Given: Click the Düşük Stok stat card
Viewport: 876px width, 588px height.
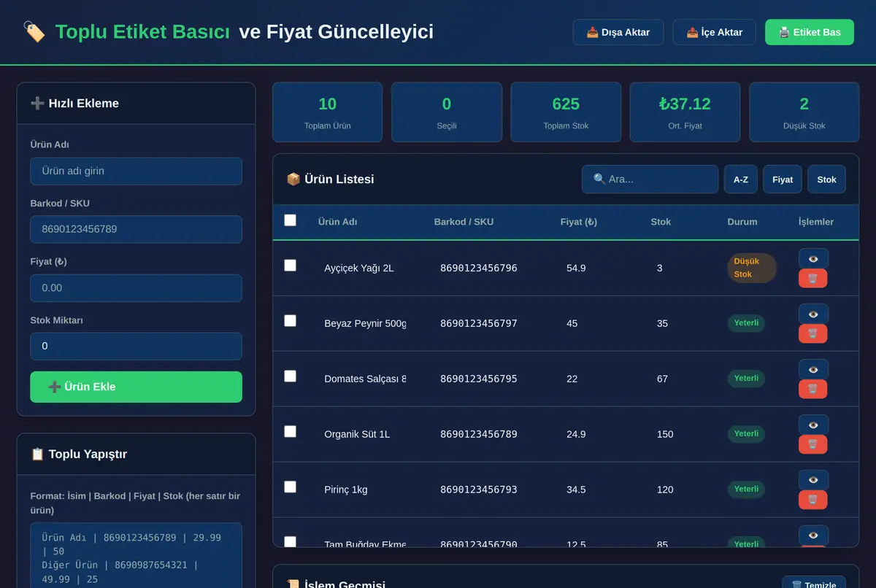Looking at the screenshot, I should coord(804,112).
